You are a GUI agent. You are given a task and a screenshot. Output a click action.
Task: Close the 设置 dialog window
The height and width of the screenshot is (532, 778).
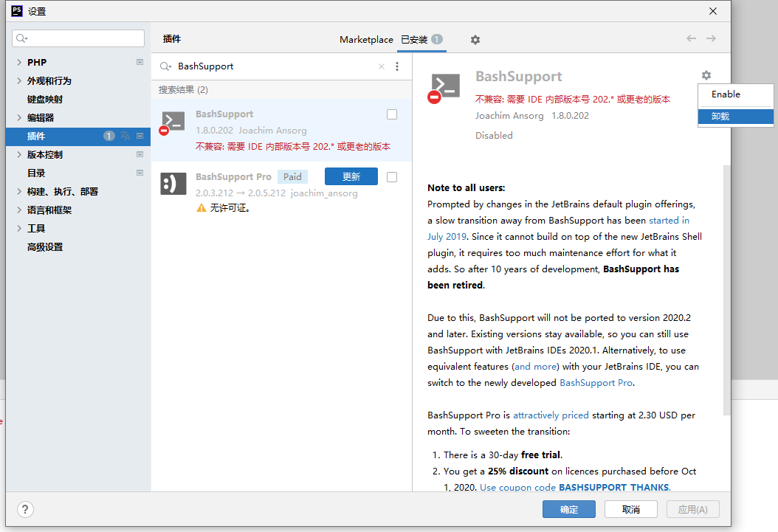[x=713, y=11]
